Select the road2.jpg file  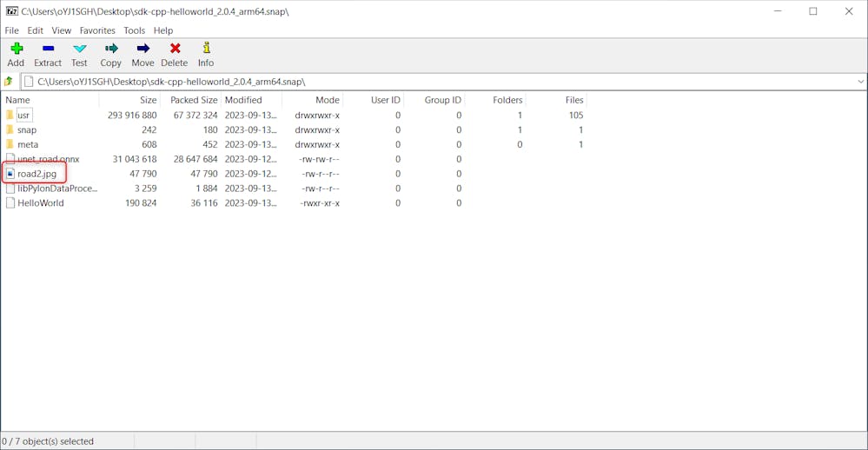pyautogui.click(x=36, y=174)
